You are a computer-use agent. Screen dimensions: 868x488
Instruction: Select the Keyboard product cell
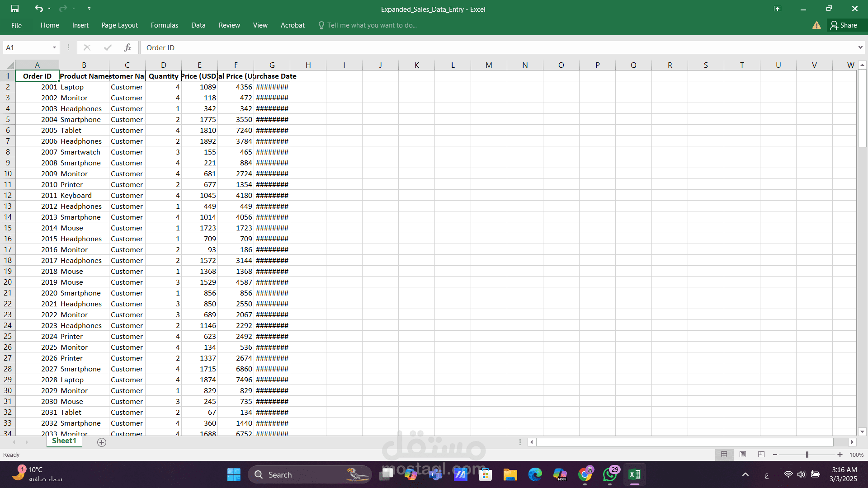click(x=84, y=195)
